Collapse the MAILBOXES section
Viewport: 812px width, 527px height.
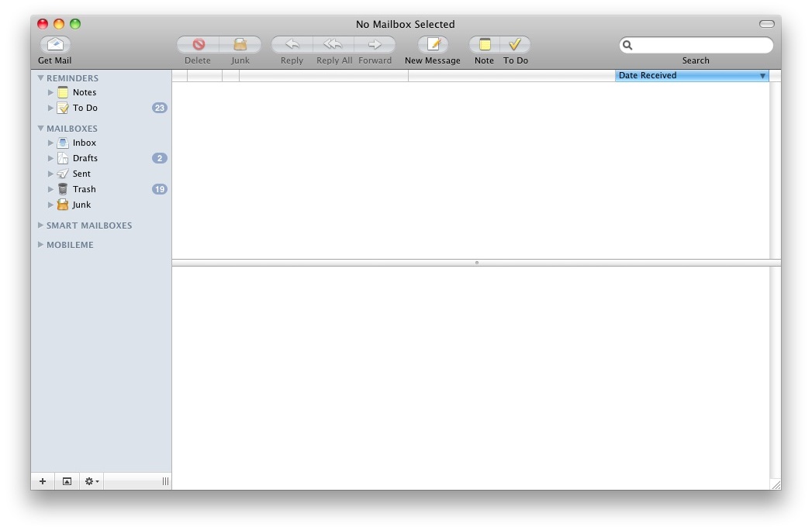click(40, 128)
